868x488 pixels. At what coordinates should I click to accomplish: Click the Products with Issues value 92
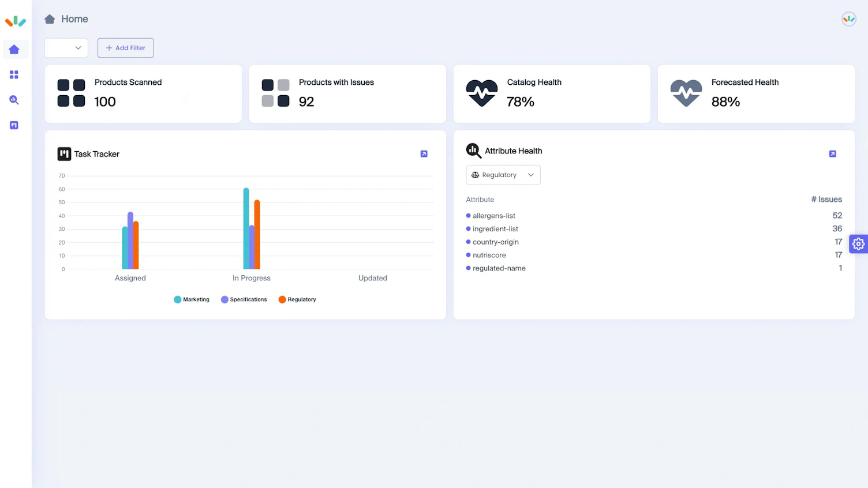tap(306, 102)
